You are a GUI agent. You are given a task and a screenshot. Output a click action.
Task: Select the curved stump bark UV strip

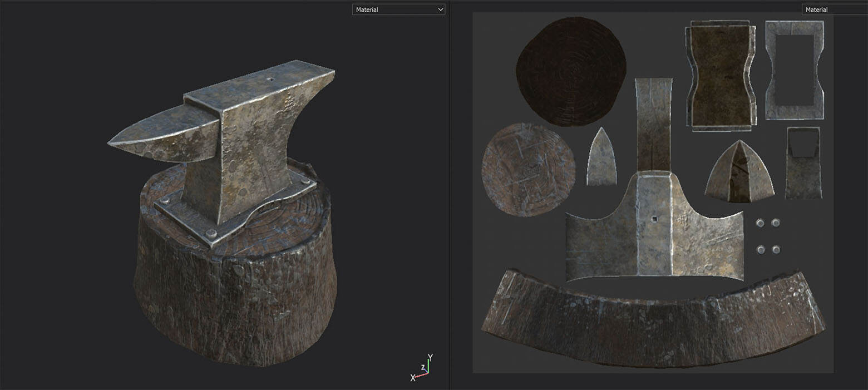point(653,322)
